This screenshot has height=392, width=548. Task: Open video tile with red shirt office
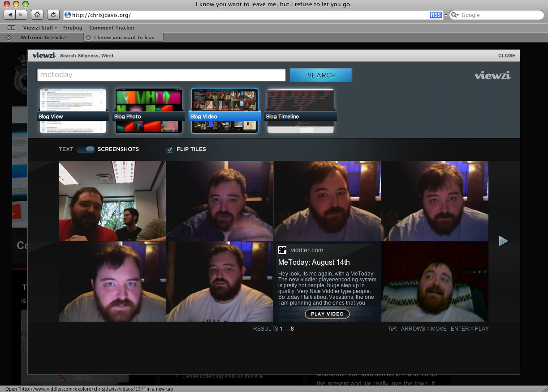(112, 201)
